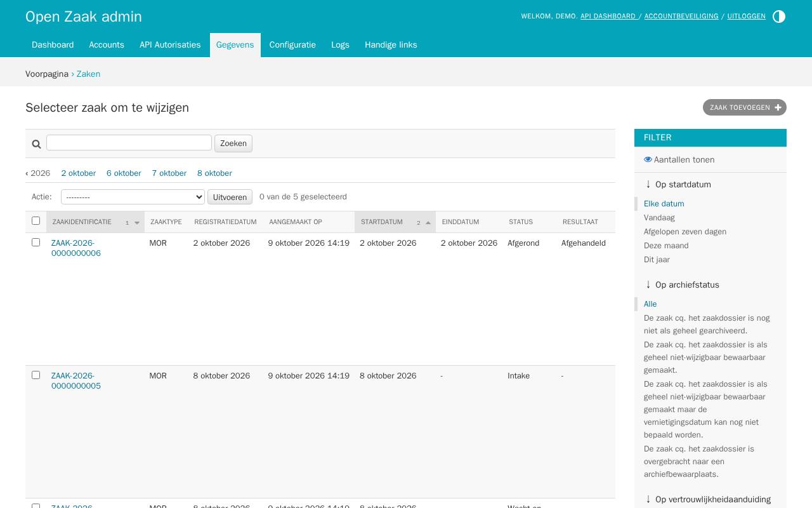Open the Accountbeveiliging link
The height and width of the screenshot is (508, 812).
click(681, 17)
